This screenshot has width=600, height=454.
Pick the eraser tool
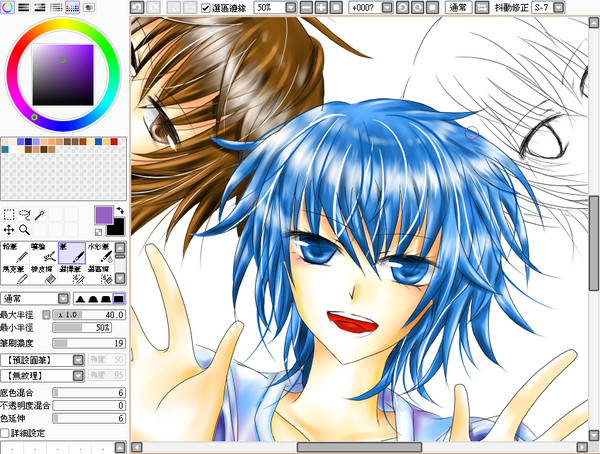point(44,274)
